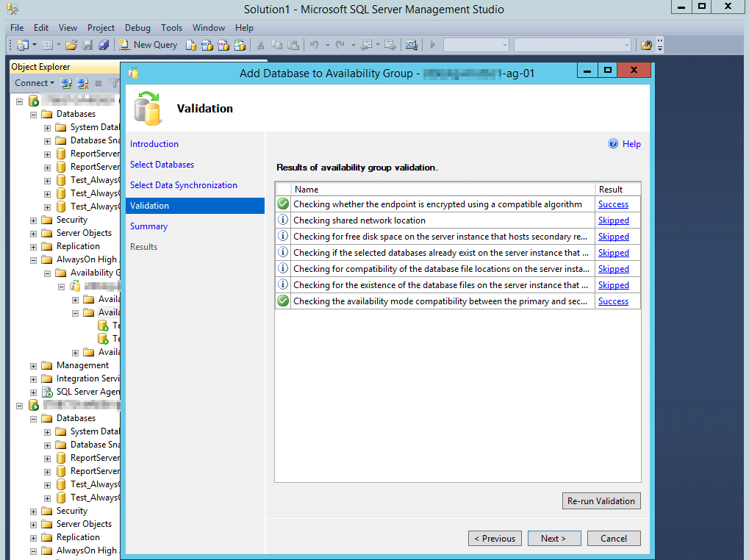
Task: Open the Connect dropdown in Object Explorer
Action: [35, 83]
